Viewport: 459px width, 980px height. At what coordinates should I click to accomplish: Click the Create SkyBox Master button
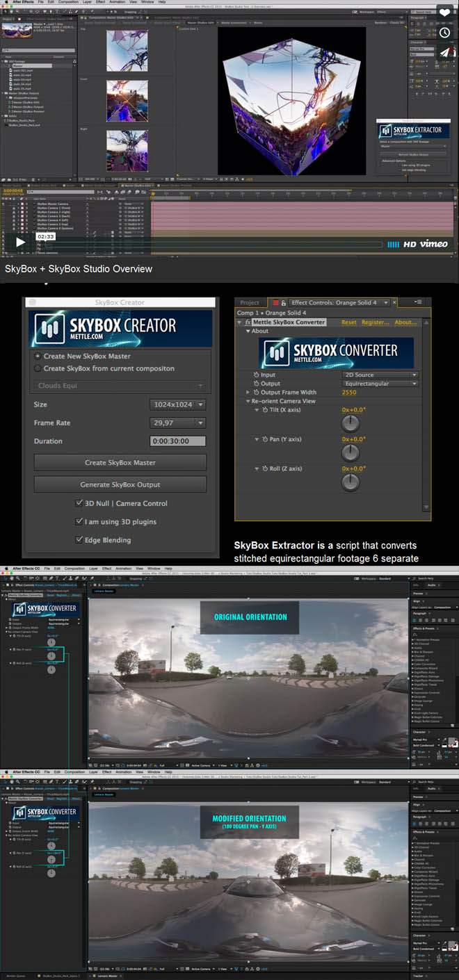[120, 462]
